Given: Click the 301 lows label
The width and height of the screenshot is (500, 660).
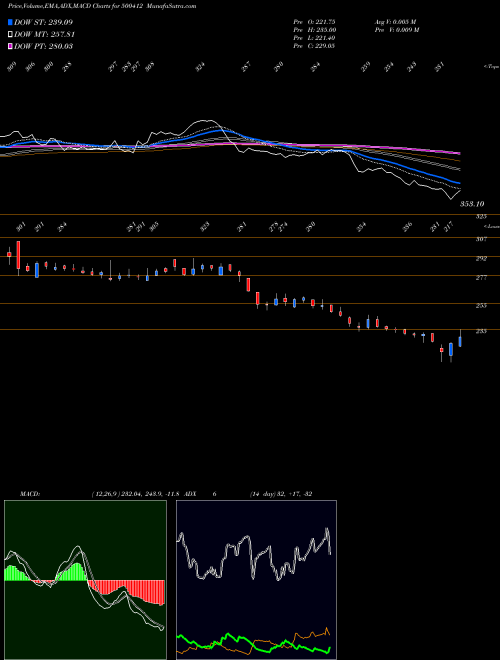Looking at the screenshot, I should coord(21,227).
